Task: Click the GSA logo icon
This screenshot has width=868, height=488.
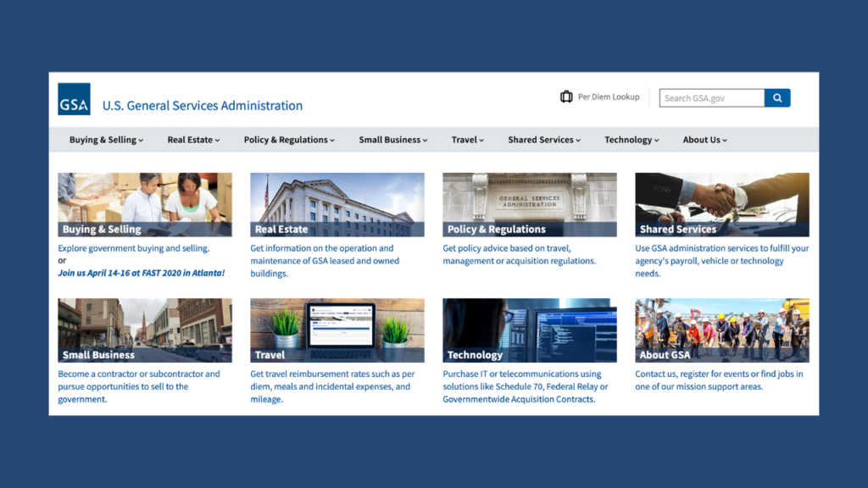Action: (x=74, y=99)
